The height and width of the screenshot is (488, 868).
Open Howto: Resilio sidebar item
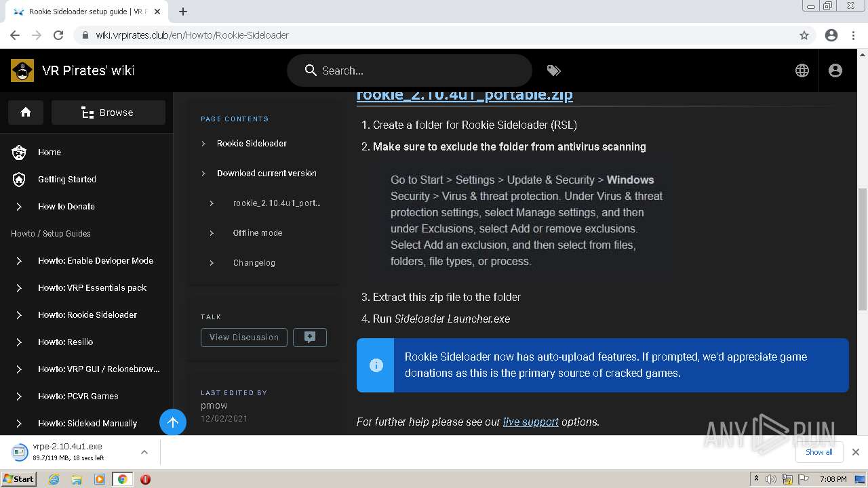(87, 342)
